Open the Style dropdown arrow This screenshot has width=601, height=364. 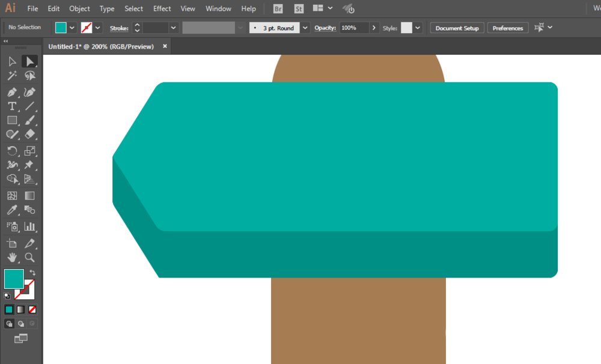click(418, 28)
